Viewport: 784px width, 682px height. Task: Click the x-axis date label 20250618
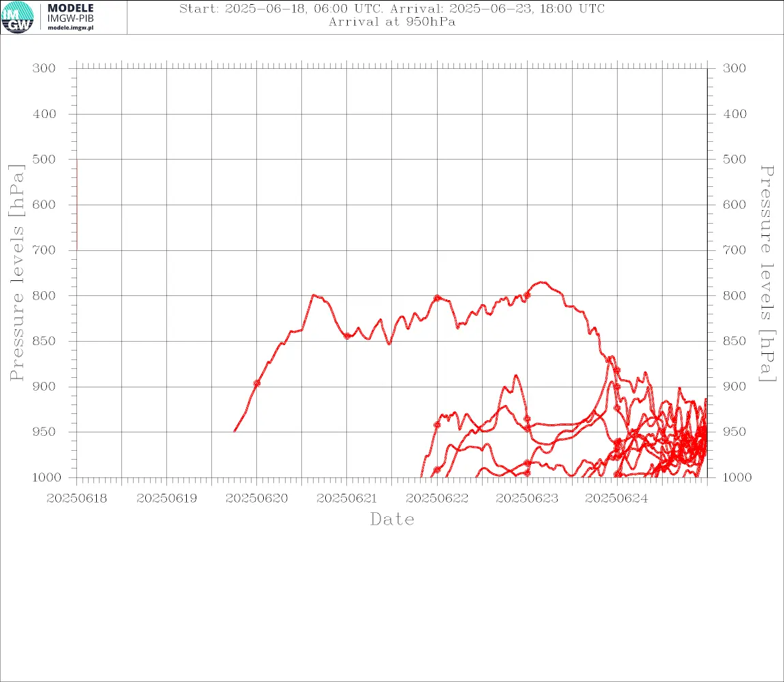76,499
